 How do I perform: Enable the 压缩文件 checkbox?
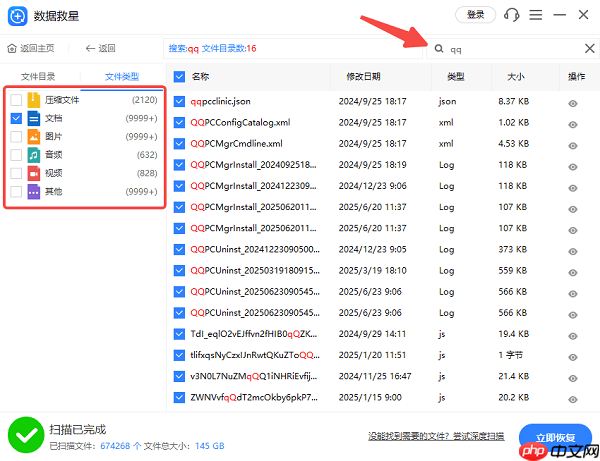pyautogui.click(x=16, y=100)
